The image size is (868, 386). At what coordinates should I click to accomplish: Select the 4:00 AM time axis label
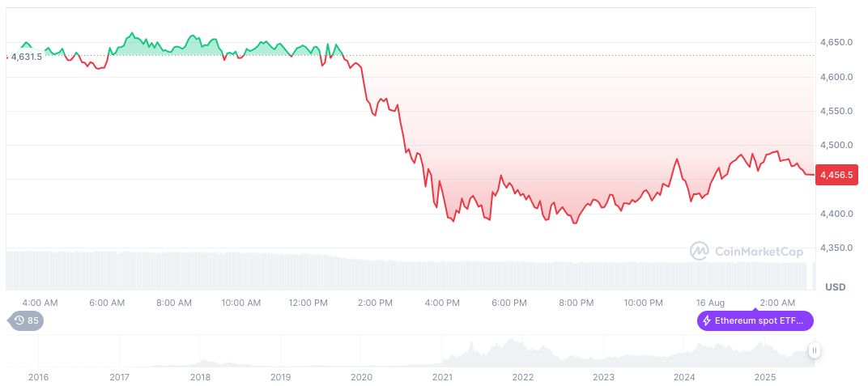[40, 303]
